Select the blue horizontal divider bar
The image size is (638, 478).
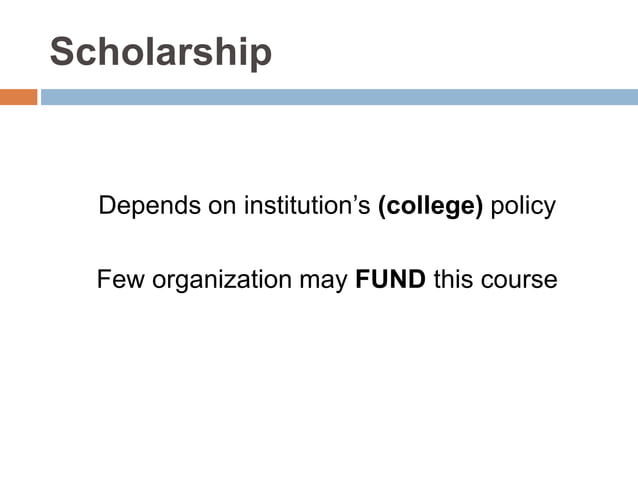[339, 97]
